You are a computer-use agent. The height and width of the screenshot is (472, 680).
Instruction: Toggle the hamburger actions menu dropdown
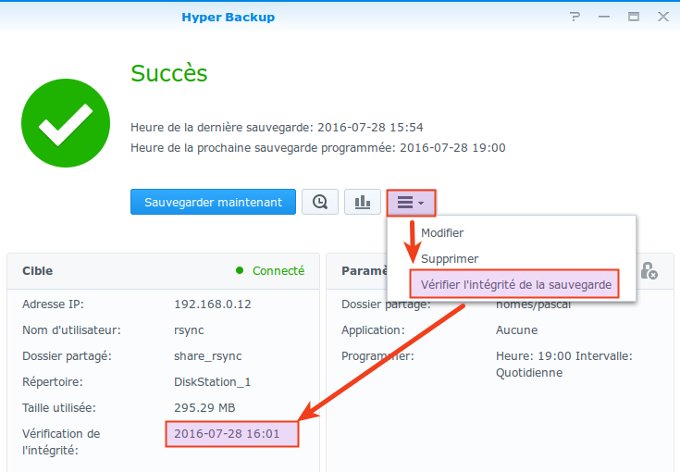(x=411, y=202)
